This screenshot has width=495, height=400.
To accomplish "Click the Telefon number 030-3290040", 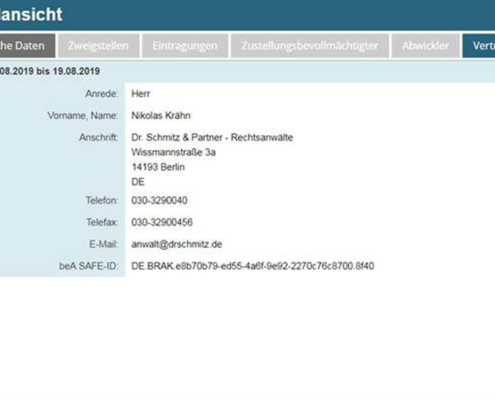I will pos(159,200).
